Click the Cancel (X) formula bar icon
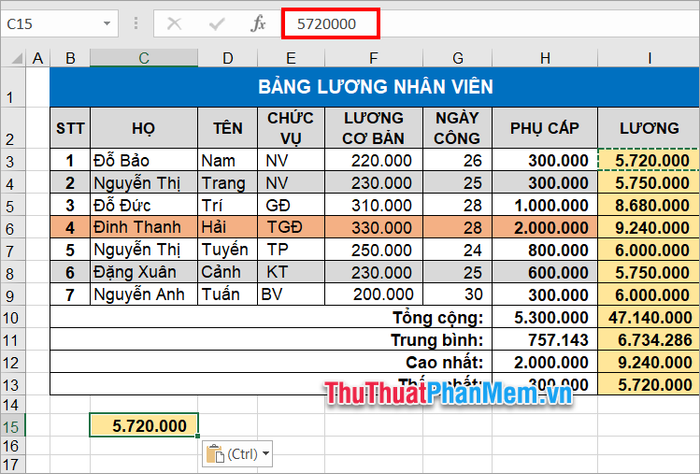Image resolution: width=700 pixels, height=474 pixels. coord(174,24)
